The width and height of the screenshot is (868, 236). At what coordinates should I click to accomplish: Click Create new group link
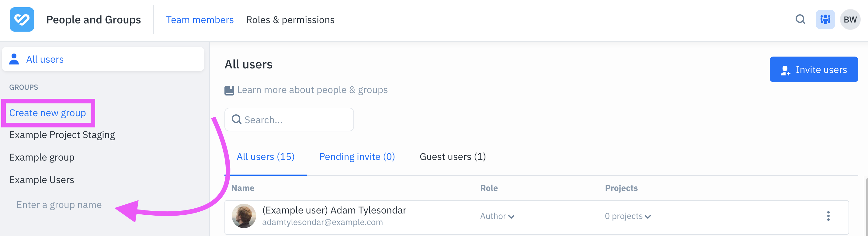(x=47, y=113)
